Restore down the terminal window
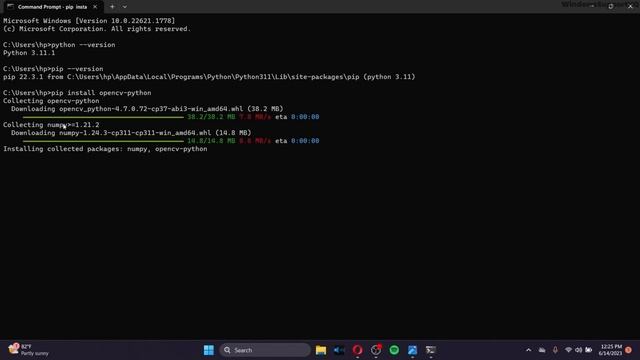 pyautogui.click(x=611, y=6)
